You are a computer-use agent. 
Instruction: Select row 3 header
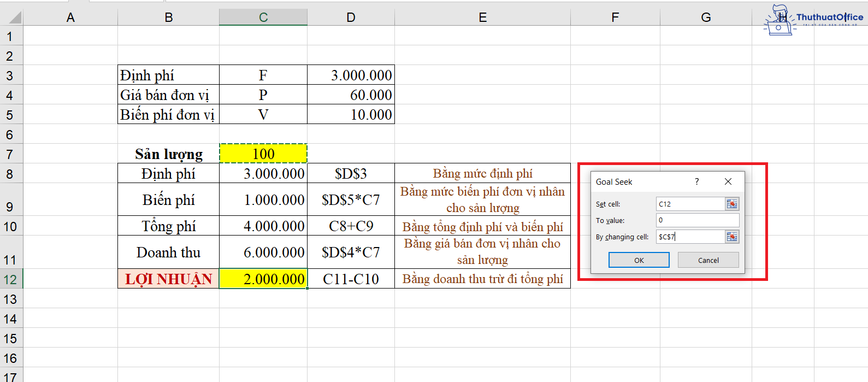click(x=11, y=75)
